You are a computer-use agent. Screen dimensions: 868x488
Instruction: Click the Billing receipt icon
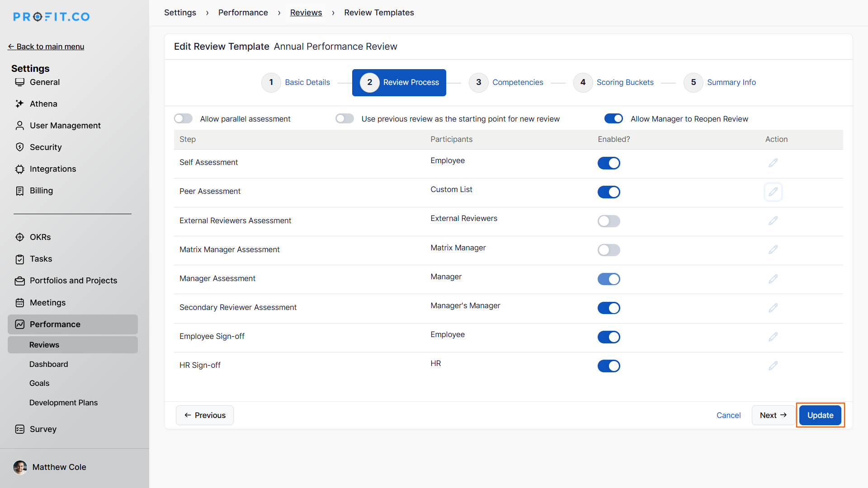19,191
